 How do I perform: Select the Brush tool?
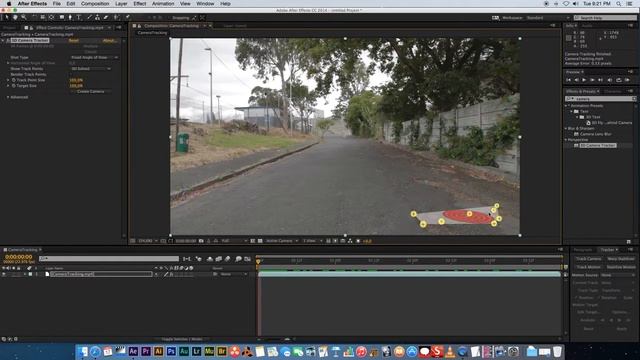coord(89,18)
